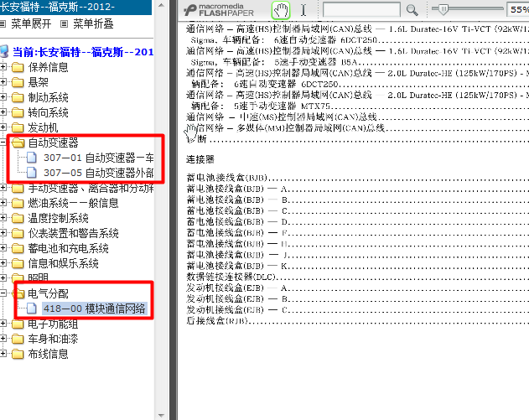This screenshot has height=420, width=529.
Task: Click the FlashPaper search text field
Action: click(361, 9)
